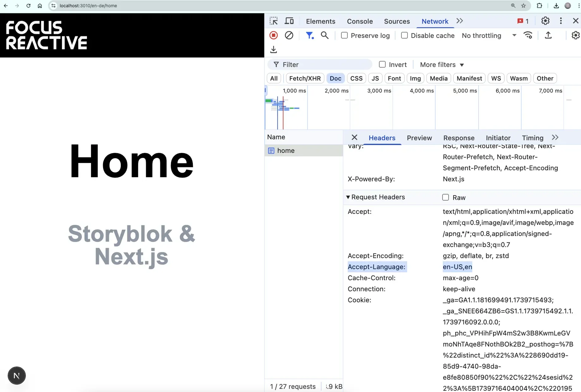Open DevTools settings gear

tap(545, 21)
